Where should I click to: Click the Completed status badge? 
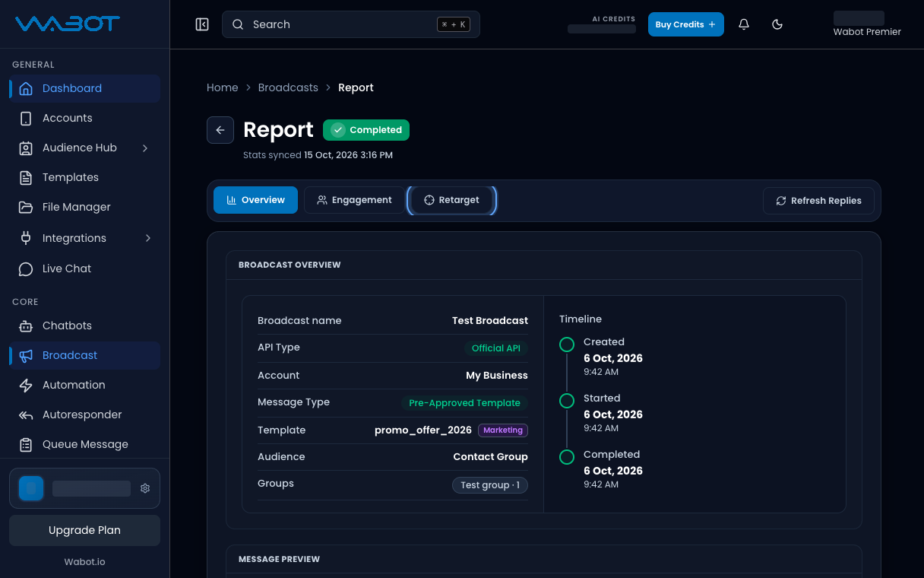click(x=366, y=130)
